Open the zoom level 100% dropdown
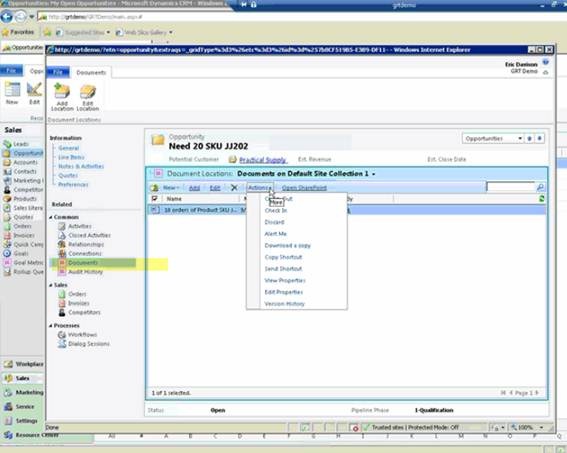567x453 pixels. pyautogui.click(x=541, y=427)
